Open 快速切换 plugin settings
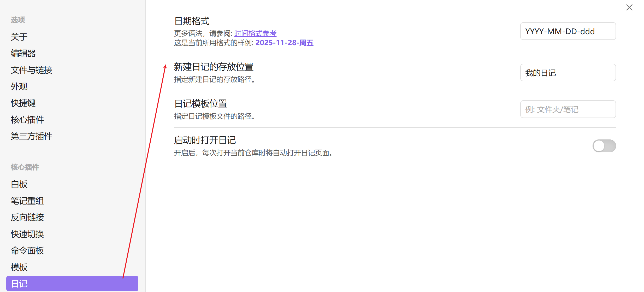This screenshot has height=292, width=644. [27, 234]
